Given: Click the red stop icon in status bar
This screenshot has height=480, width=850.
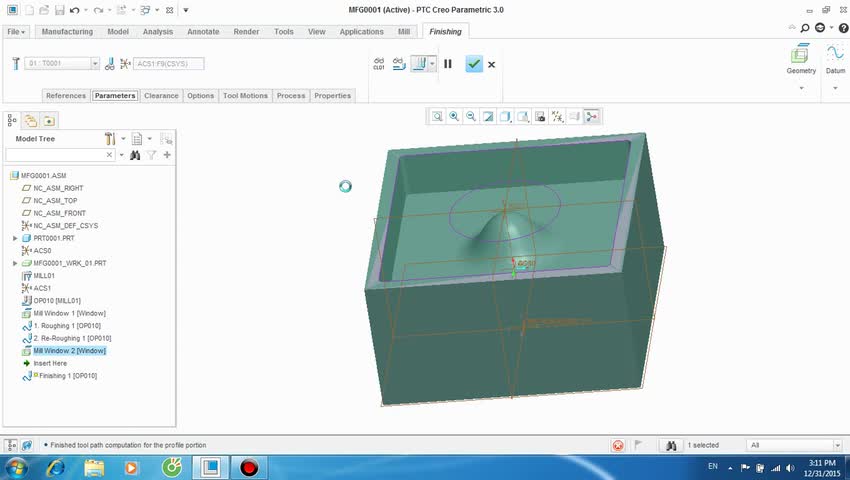Looking at the screenshot, I should tap(618, 445).
